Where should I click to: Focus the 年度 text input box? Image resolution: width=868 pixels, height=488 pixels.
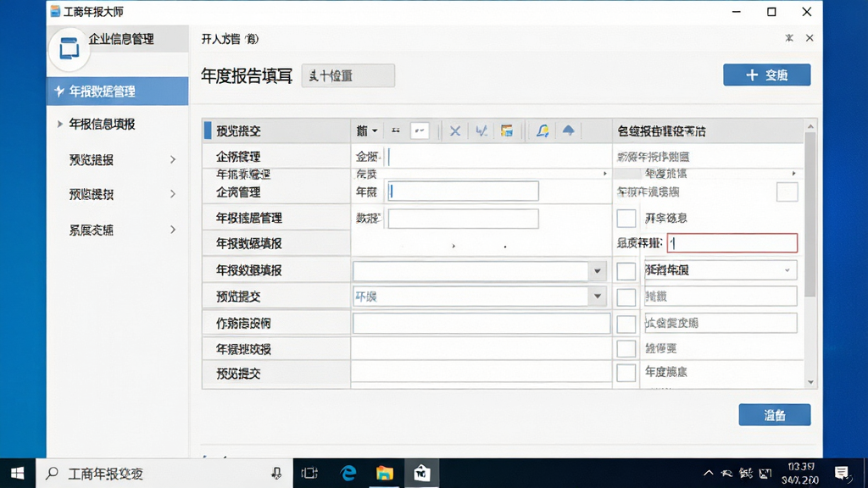(x=464, y=191)
